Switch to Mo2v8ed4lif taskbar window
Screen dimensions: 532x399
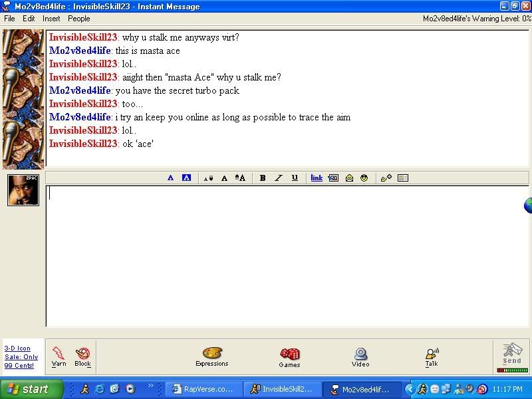[x=361, y=389]
